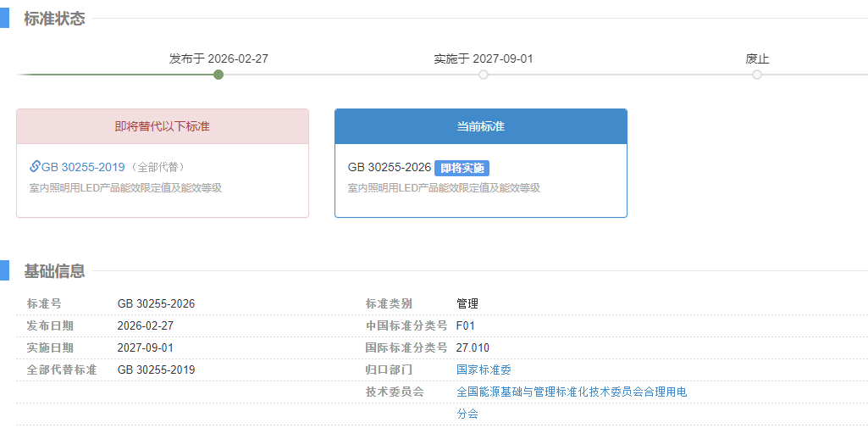868x428 pixels.
Task: Click the 即将替代以下标准 card header
Action: (x=163, y=126)
